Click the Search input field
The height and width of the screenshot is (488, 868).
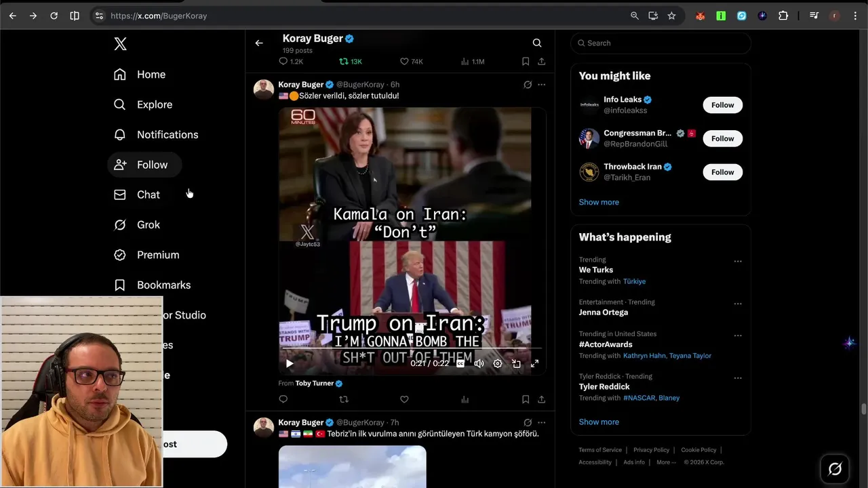click(x=660, y=43)
